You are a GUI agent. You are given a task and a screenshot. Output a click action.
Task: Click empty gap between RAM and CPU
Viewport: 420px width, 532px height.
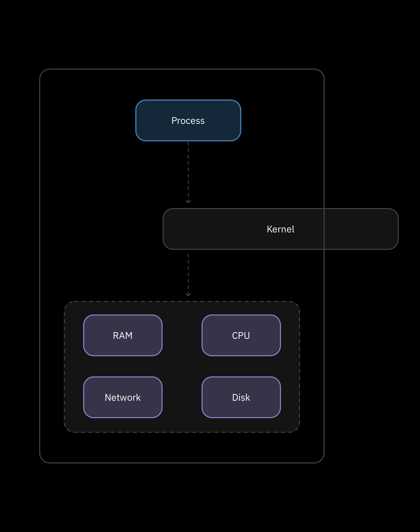click(x=182, y=335)
